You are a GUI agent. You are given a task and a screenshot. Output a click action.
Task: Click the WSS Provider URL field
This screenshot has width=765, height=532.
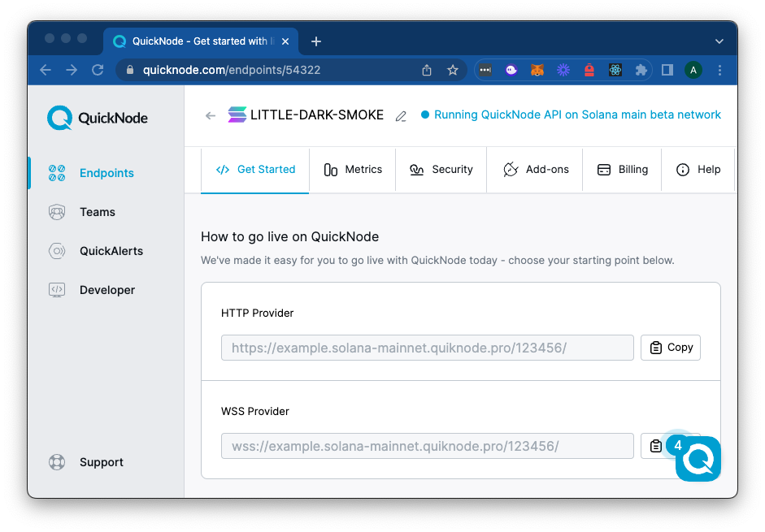click(x=427, y=446)
